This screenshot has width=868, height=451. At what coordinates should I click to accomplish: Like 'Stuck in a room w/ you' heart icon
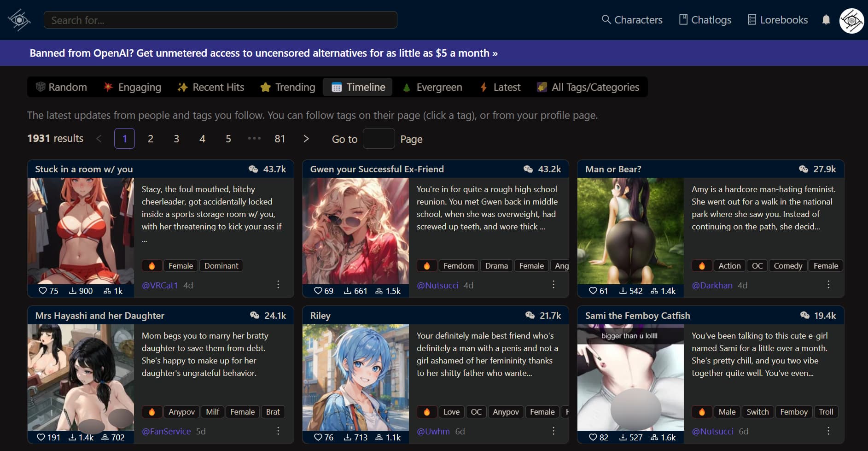tap(42, 291)
